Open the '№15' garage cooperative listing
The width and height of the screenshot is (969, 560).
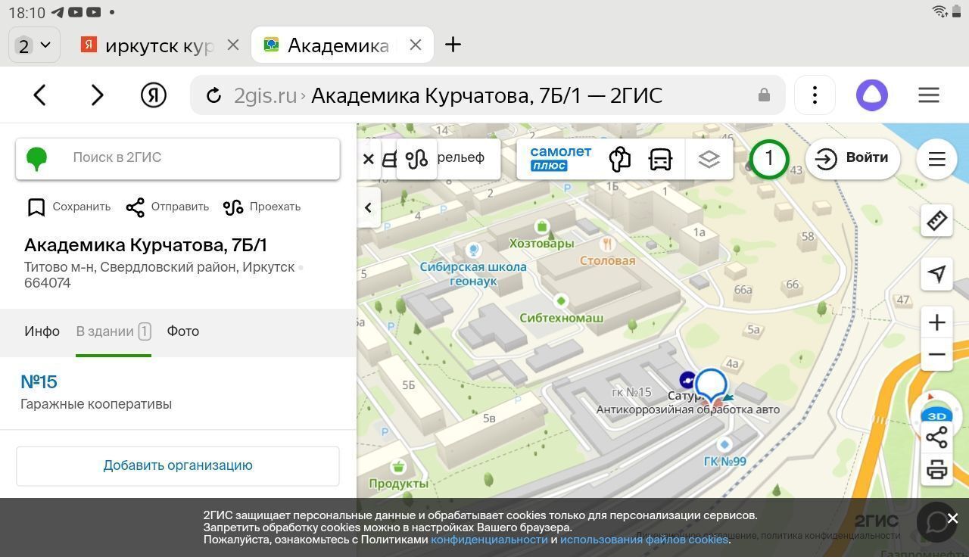(39, 382)
